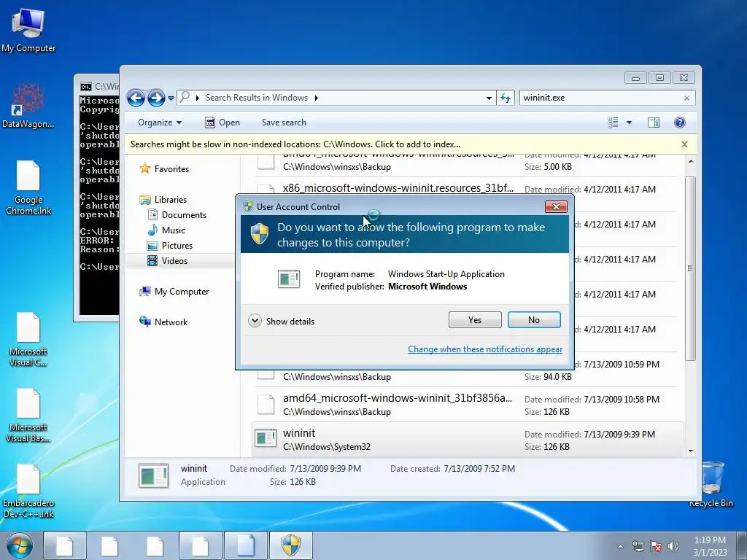Image resolution: width=747 pixels, height=560 pixels.
Task: Dismiss the yellow index information bar
Action: [x=684, y=144]
